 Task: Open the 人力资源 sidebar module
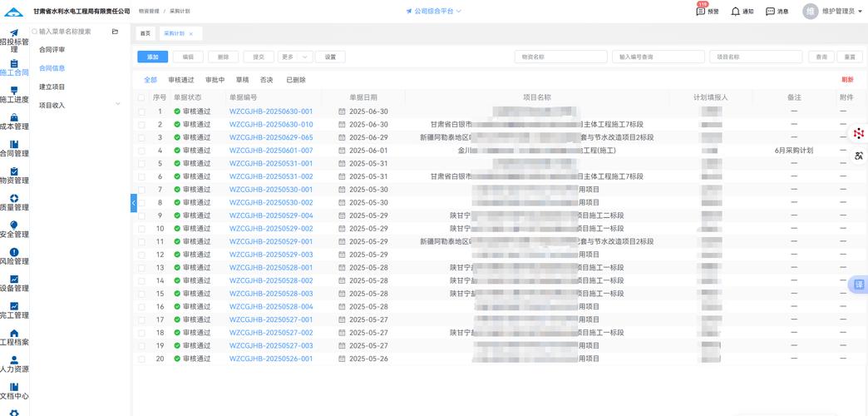[14, 364]
